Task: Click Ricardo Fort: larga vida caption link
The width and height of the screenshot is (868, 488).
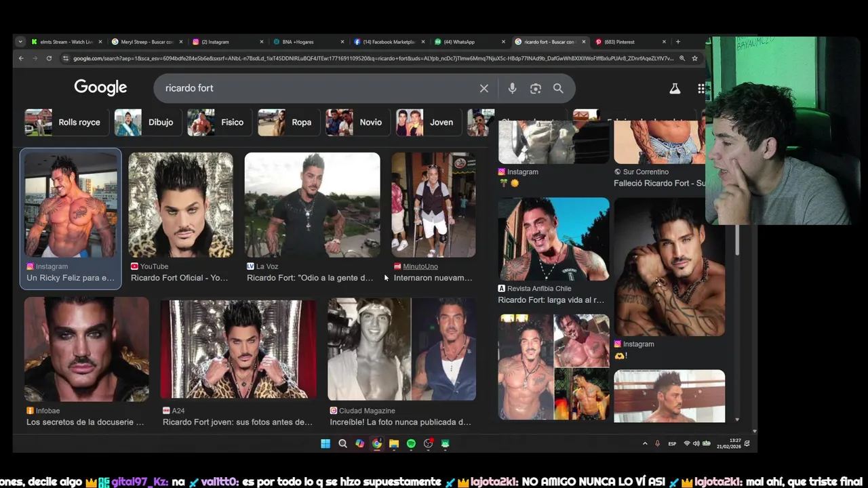Action: 551,300
